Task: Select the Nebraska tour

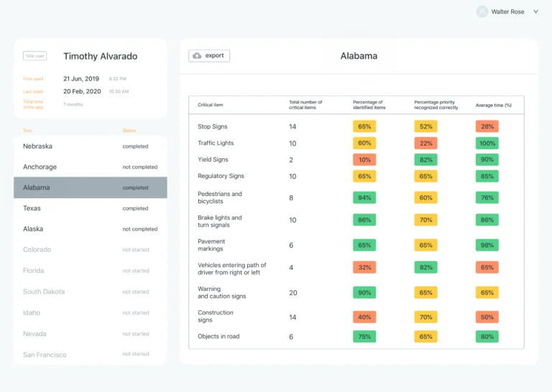Action: (90, 146)
